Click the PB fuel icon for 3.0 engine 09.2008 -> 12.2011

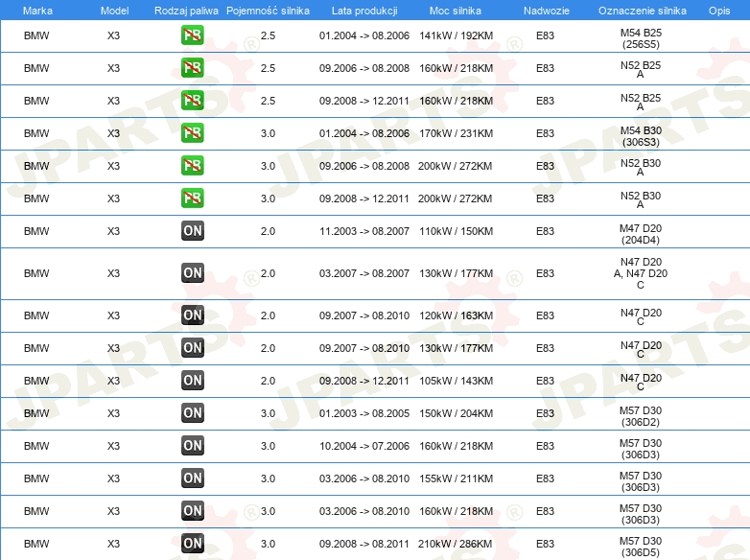(192, 198)
